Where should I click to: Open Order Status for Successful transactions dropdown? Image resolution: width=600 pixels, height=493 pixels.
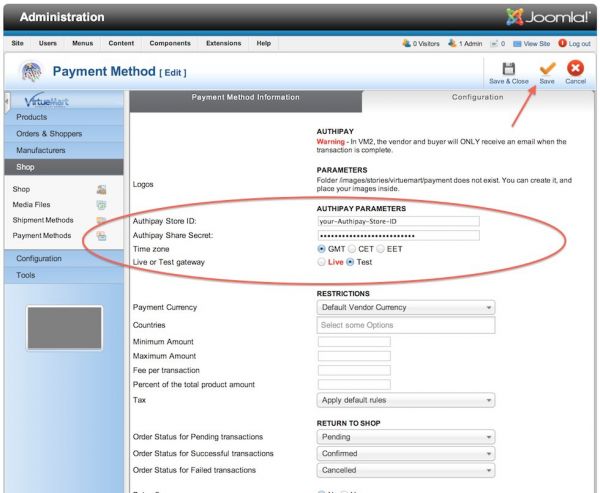pyautogui.click(x=406, y=454)
